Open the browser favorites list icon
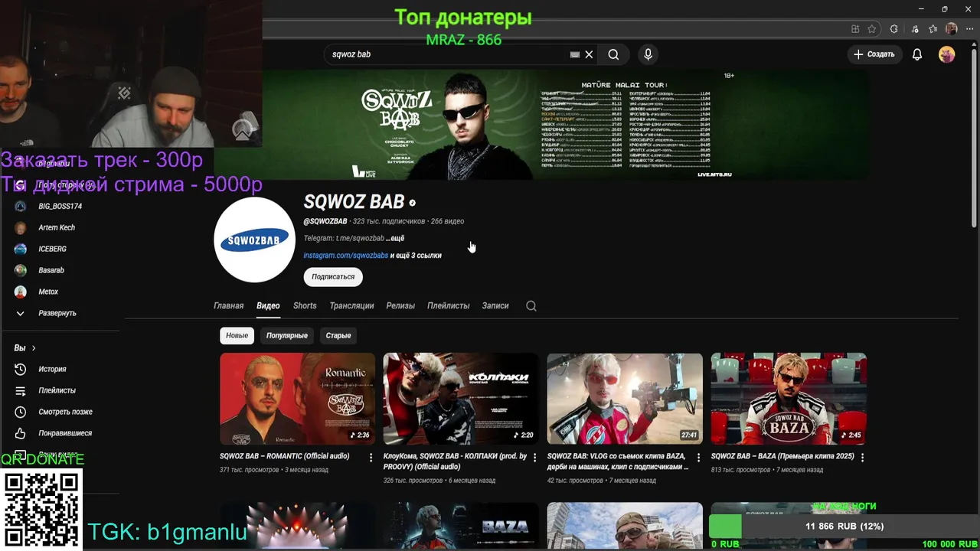The height and width of the screenshot is (551, 980). (x=933, y=29)
